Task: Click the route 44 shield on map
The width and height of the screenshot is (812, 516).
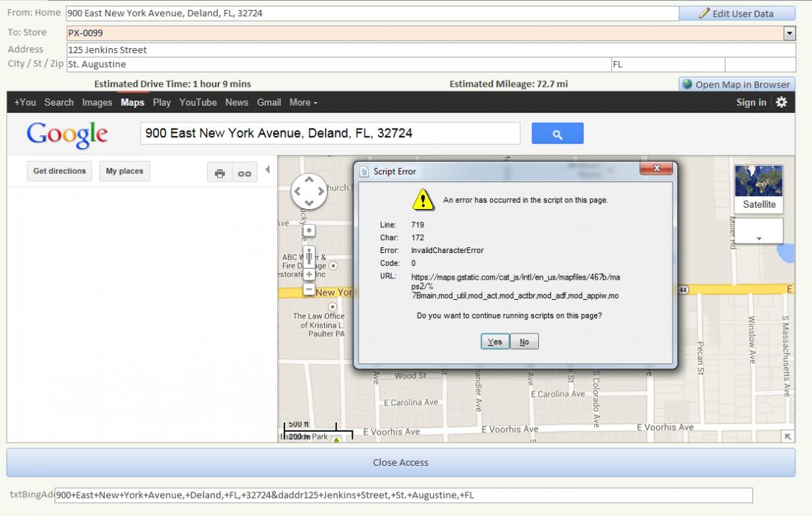Action: (x=683, y=290)
